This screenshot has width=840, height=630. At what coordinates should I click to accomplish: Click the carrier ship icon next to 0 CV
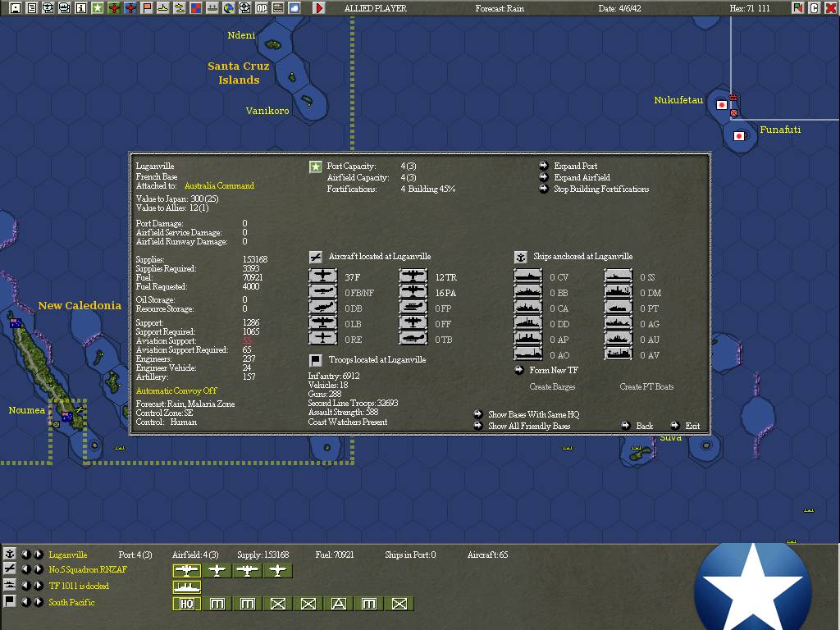coord(528,276)
